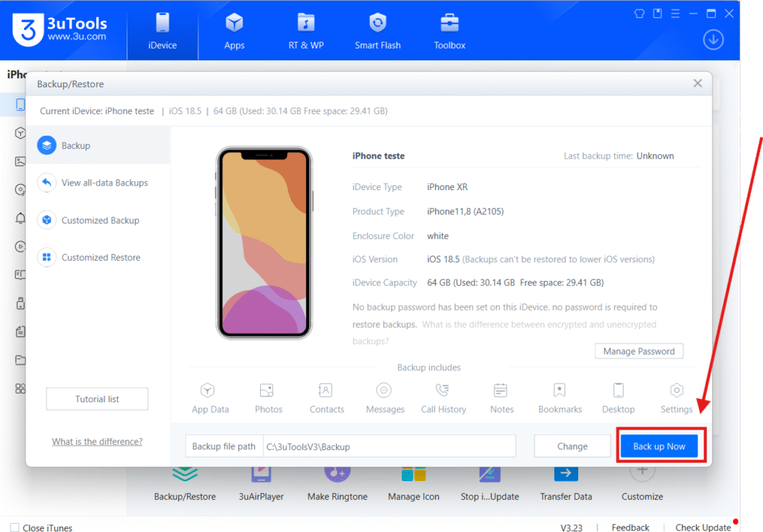The image size is (763, 532).
Task: Click the Backup file path field
Action: pos(389,446)
